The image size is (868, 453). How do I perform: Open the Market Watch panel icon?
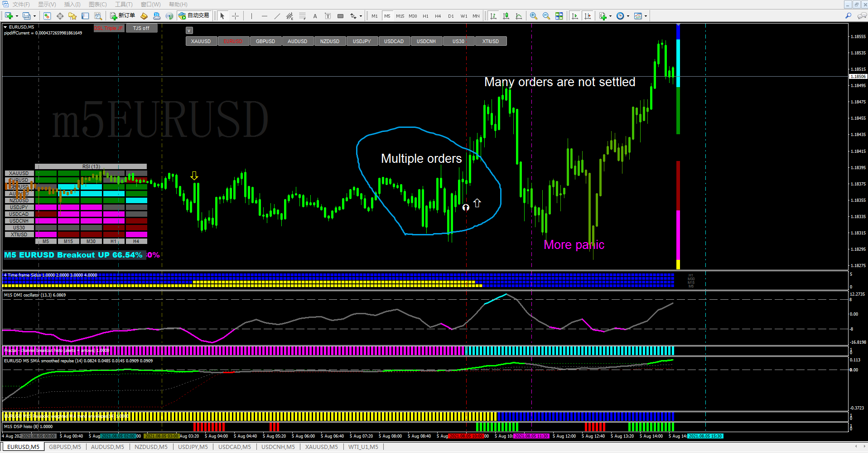coord(47,16)
